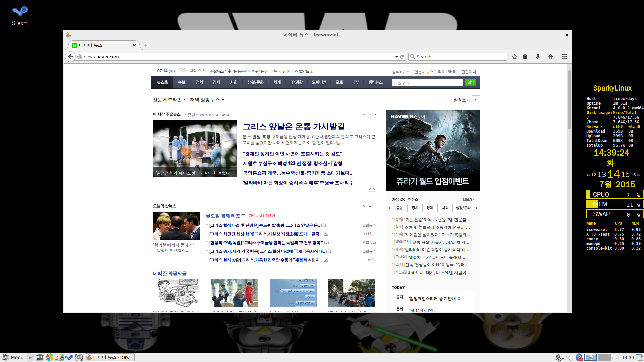Click the news.naver.com address bar
Screen dimensions: 644x362
tap(235, 57)
